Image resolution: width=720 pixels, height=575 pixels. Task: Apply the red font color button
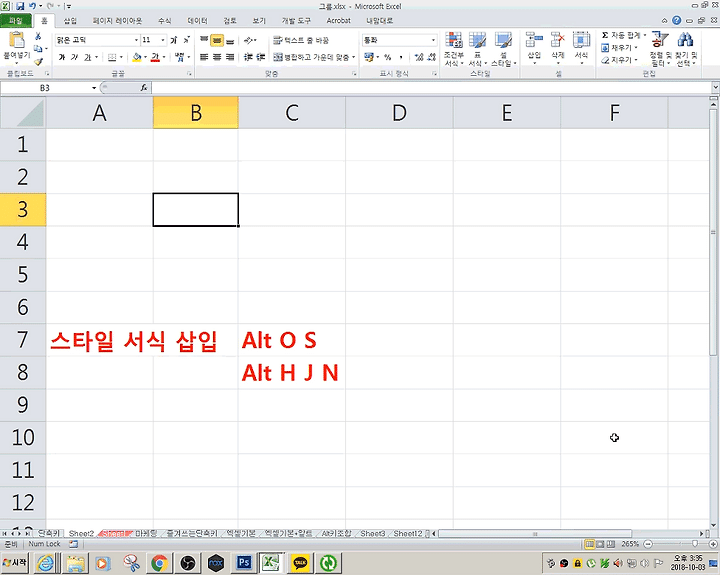pyautogui.click(x=155, y=57)
